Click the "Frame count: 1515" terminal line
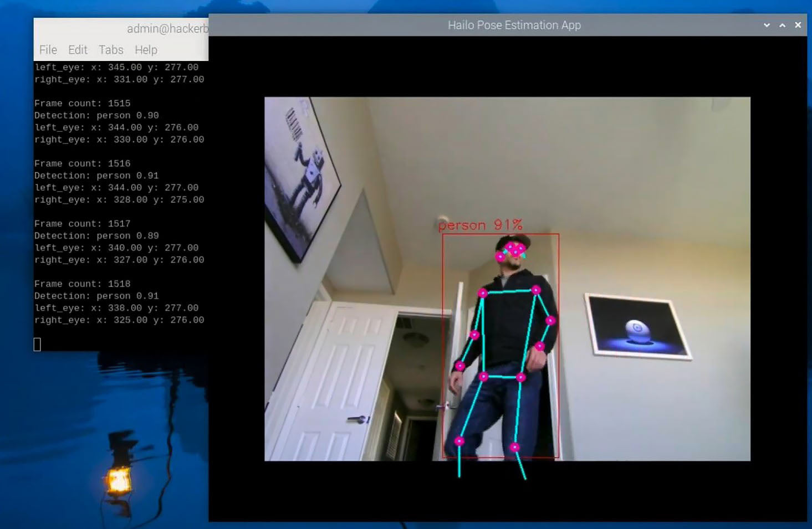812x529 pixels. pos(83,104)
